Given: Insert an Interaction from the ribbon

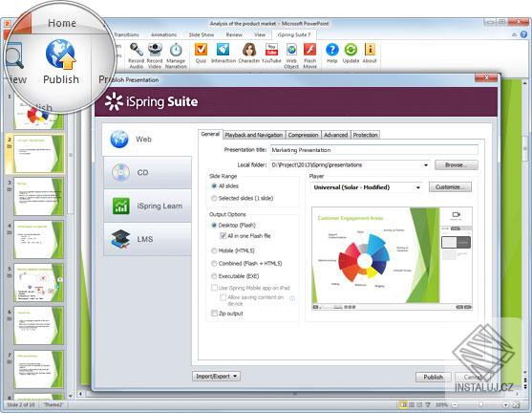Looking at the screenshot, I should [223, 53].
